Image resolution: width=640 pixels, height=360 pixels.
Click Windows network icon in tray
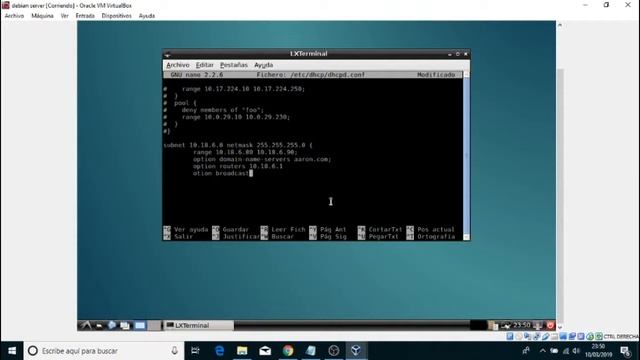click(566, 351)
